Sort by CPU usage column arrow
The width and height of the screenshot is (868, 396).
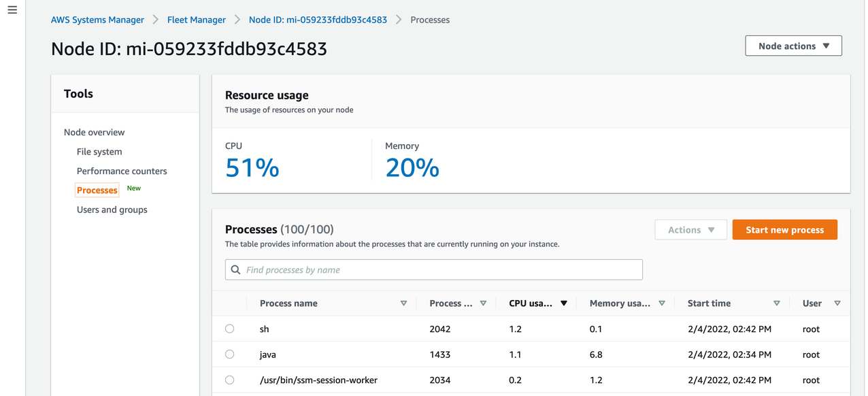(x=563, y=303)
